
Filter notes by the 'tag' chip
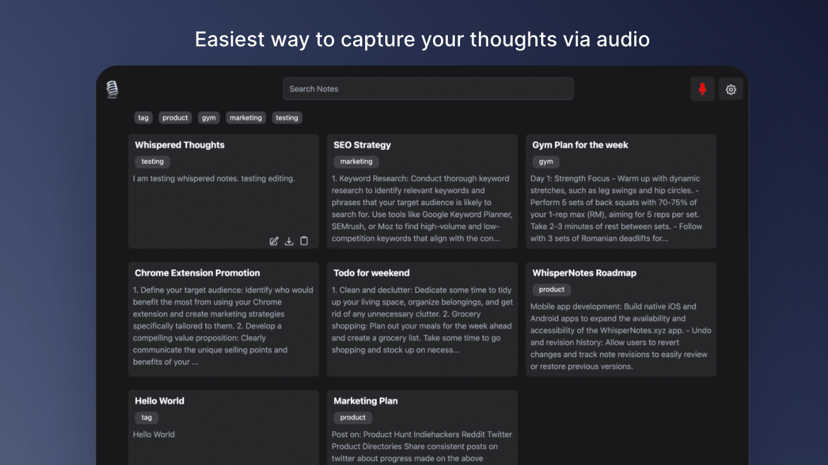[143, 118]
